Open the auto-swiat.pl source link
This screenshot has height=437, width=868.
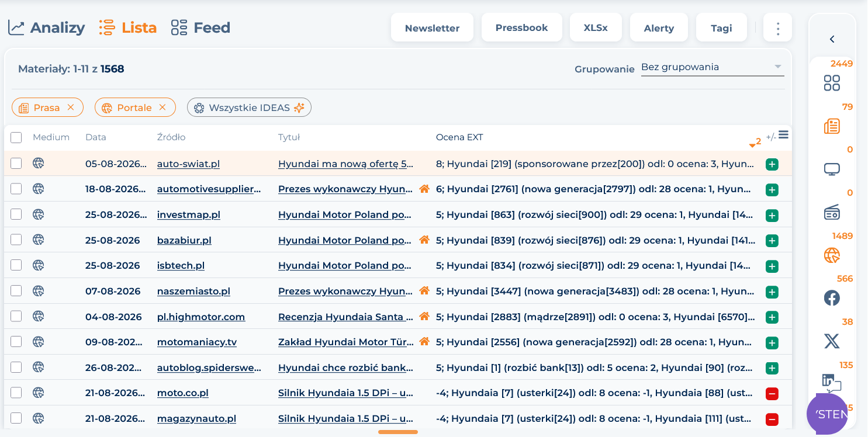[188, 164]
